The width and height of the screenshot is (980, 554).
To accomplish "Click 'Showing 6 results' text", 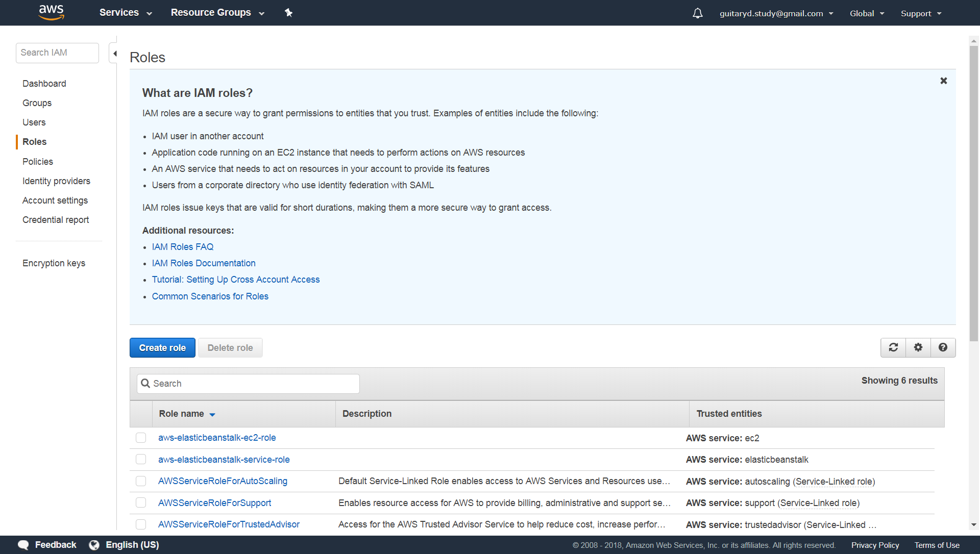I will point(899,381).
